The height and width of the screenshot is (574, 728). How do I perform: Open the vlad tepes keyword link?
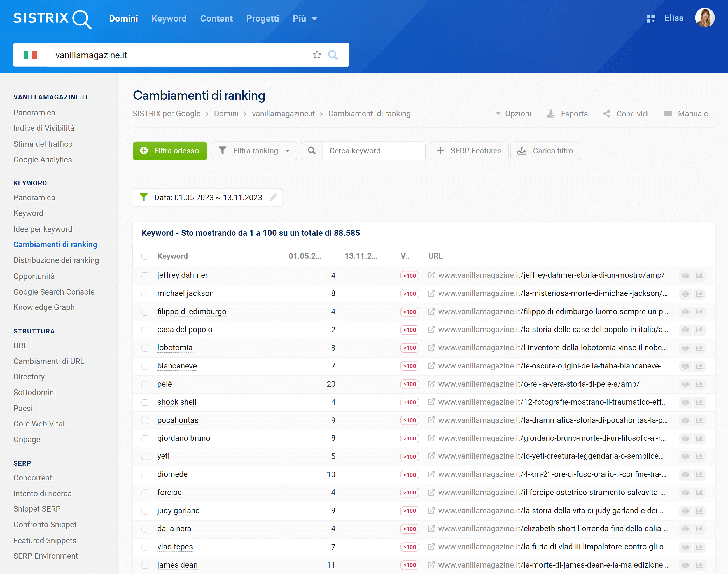[x=175, y=547]
